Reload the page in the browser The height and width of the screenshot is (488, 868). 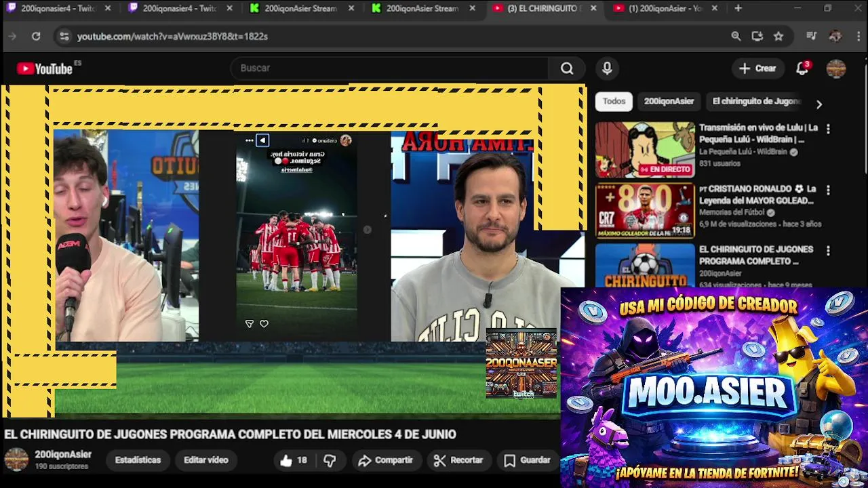(36, 37)
